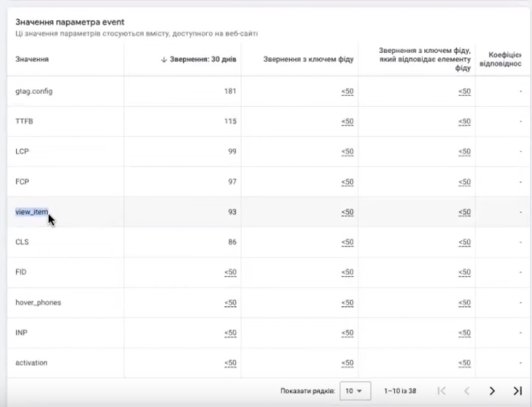Go to the next page of rows
This screenshot has height=407, width=532.
[492, 391]
